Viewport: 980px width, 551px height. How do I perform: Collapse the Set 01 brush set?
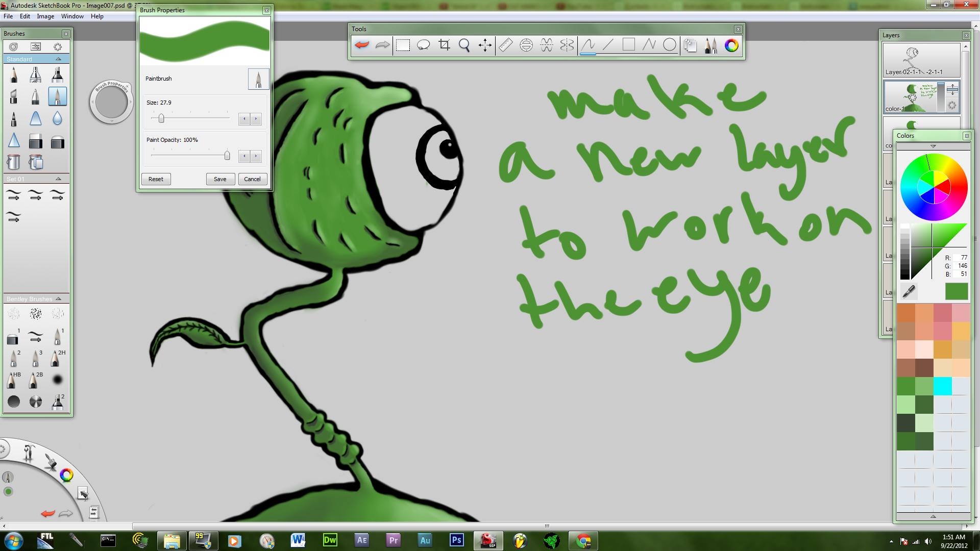(58, 179)
